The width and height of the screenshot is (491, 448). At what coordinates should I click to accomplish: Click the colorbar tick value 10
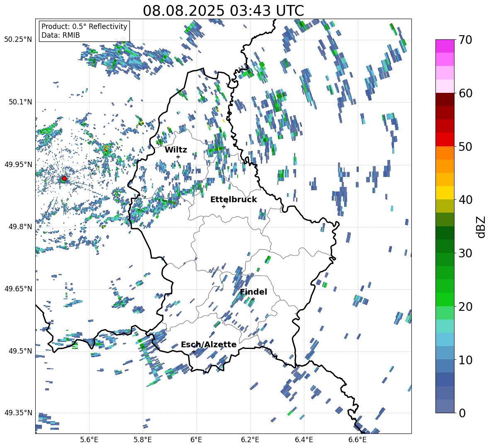click(x=465, y=360)
